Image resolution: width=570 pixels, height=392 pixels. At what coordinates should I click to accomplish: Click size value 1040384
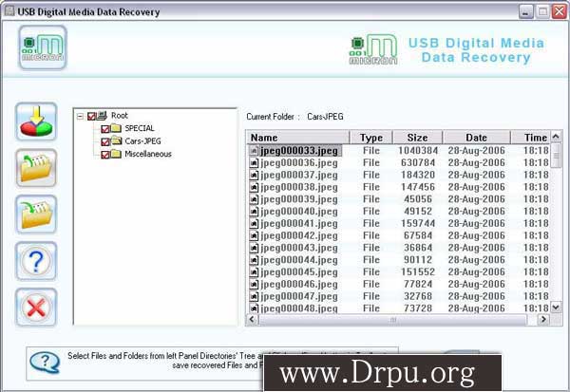(x=418, y=151)
